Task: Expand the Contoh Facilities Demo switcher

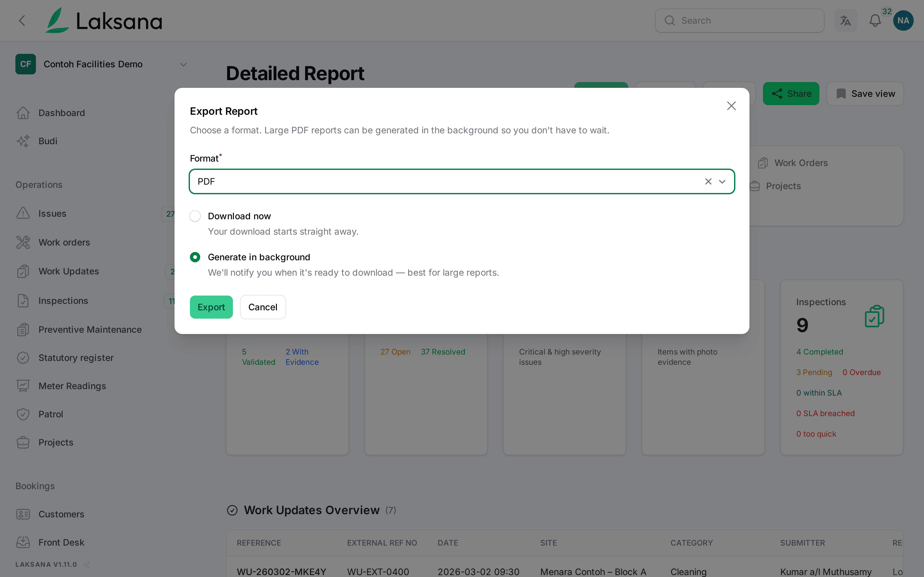Action: click(183, 64)
